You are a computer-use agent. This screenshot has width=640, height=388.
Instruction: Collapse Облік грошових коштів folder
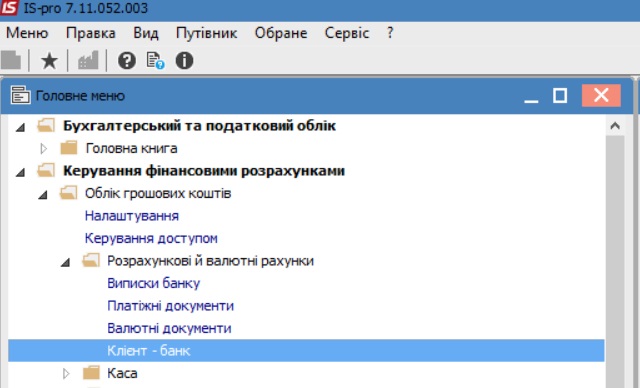pyautogui.click(x=43, y=195)
